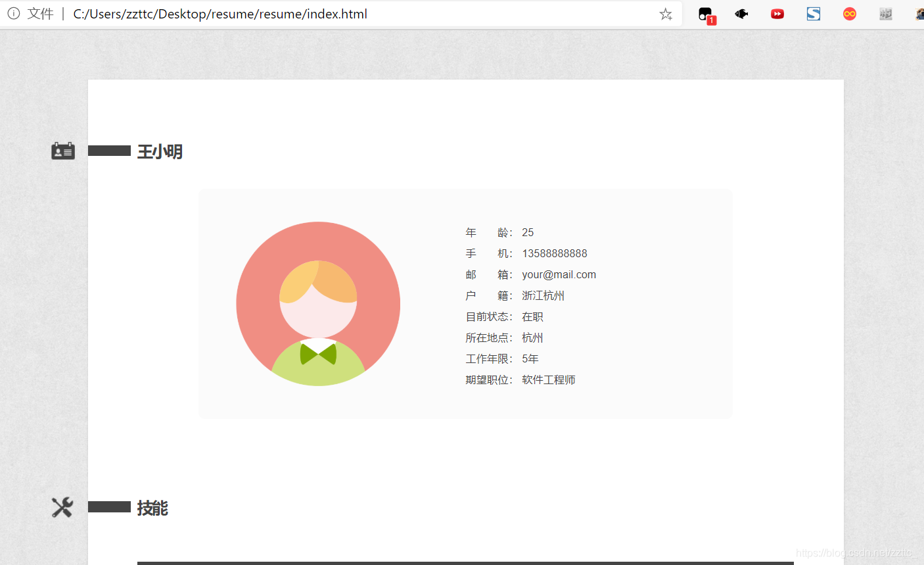Viewport: 924px width, 565px height.
Task: Click the phone number 13588888888
Action: (x=554, y=253)
